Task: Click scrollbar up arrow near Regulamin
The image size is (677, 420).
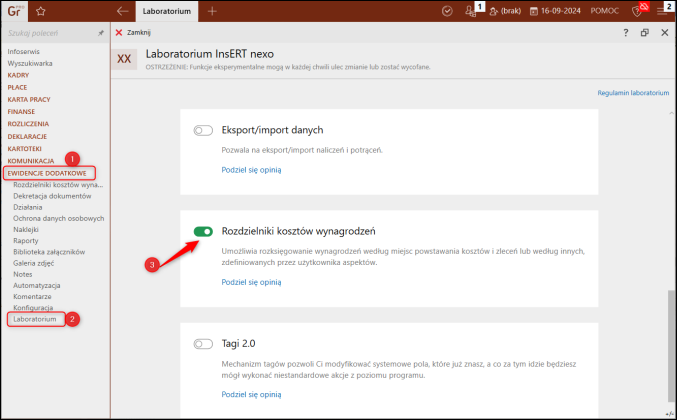Action: click(671, 114)
